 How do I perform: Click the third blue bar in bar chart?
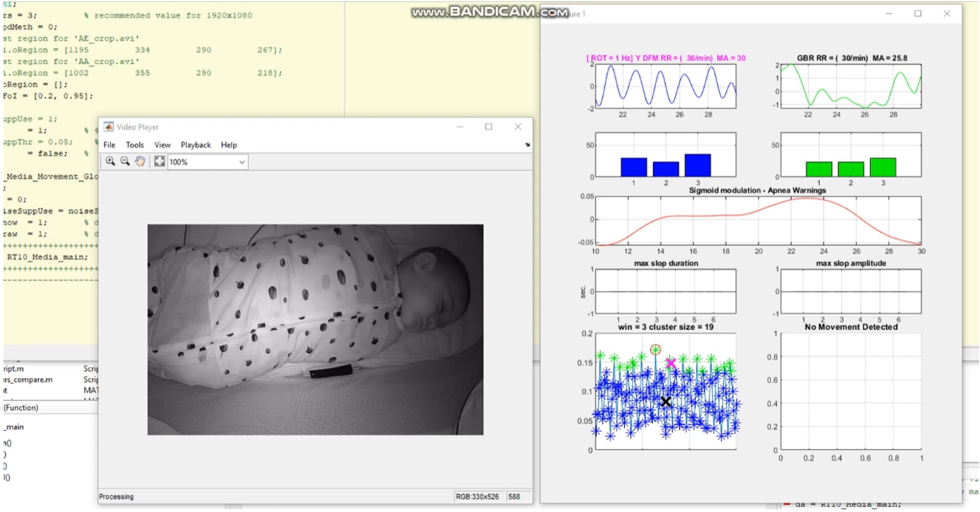[698, 165]
